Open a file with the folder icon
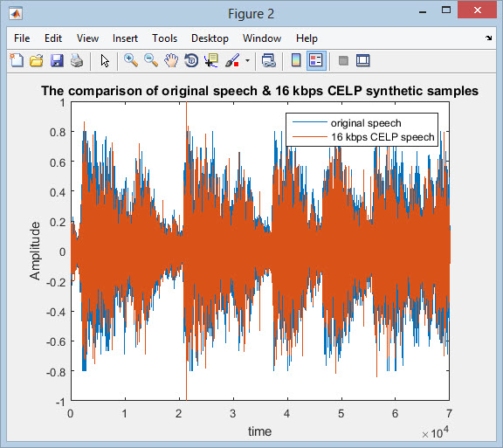 (37, 60)
